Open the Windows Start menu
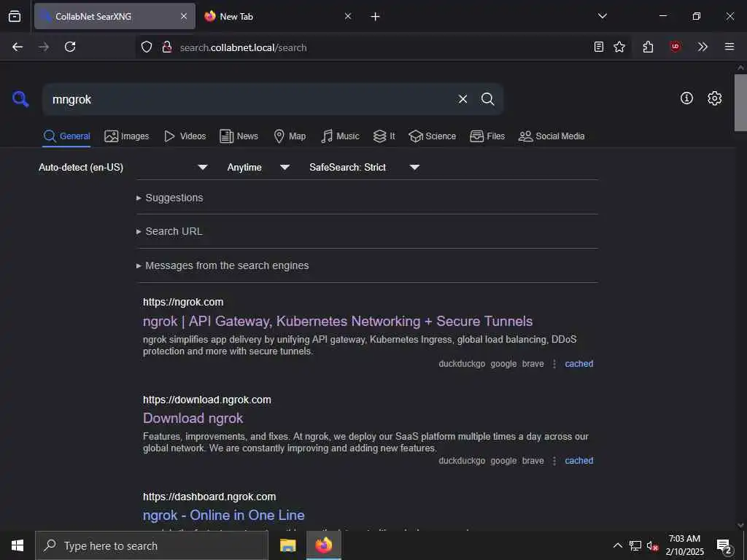Viewport: 747px width, 560px height. [18, 545]
